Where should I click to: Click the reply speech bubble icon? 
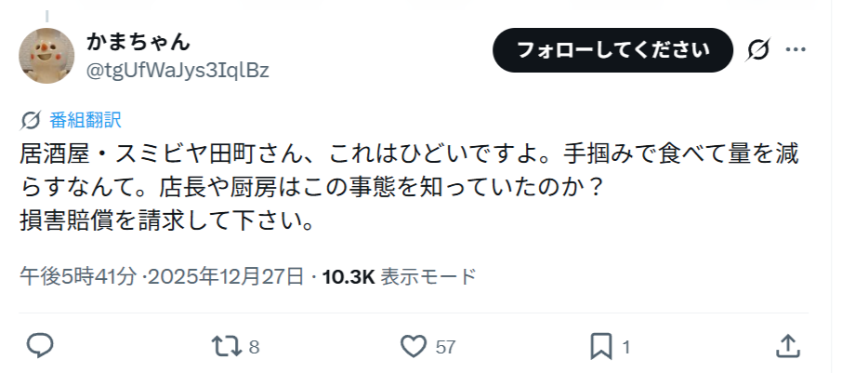point(39,347)
